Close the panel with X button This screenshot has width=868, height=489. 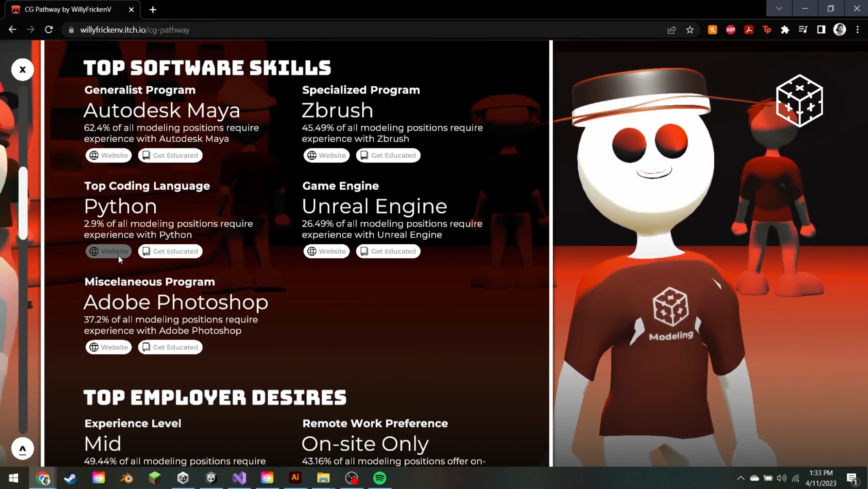pos(22,70)
